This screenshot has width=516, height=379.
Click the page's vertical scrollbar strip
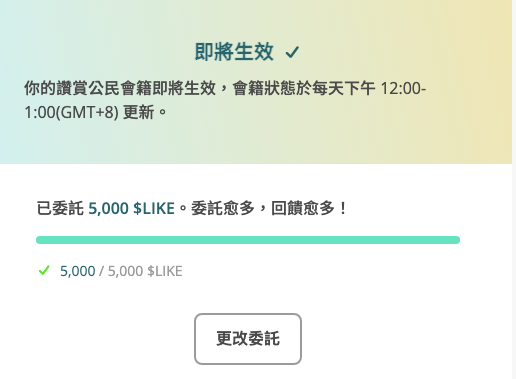tap(514, 189)
